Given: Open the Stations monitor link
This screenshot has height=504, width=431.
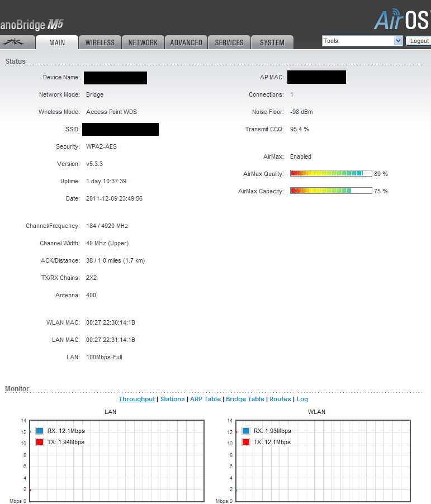Looking at the screenshot, I should [172, 399].
